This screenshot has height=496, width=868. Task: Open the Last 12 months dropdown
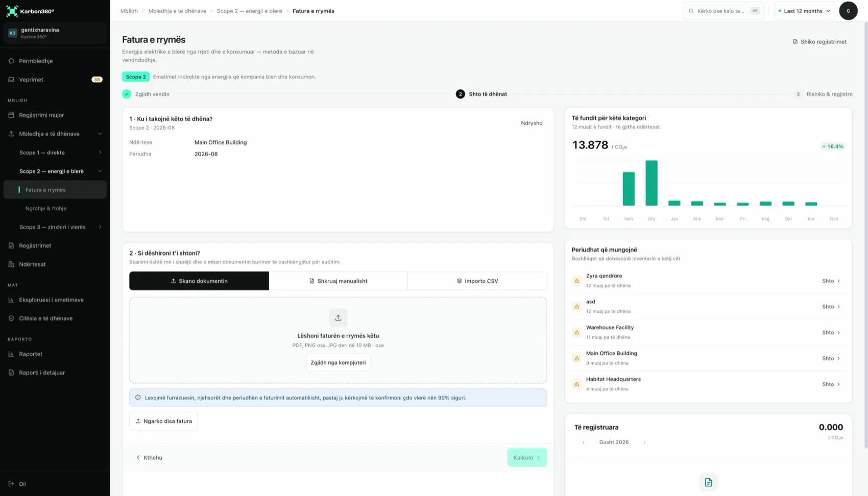coord(804,11)
